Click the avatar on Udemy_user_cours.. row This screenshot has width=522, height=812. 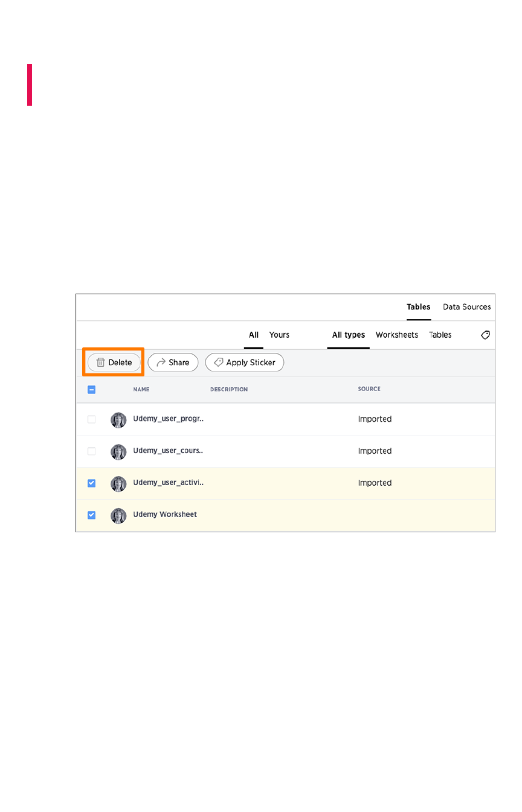118,452
